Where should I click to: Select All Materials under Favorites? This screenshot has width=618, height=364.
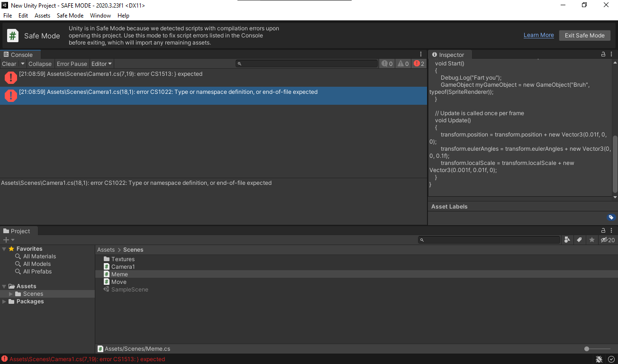(x=39, y=256)
